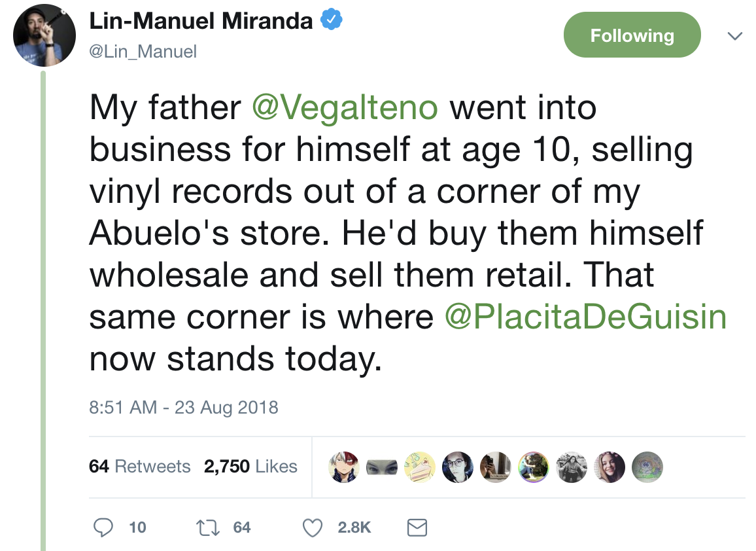
Task: Click the envelope direct message icon
Action: pos(417,527)
